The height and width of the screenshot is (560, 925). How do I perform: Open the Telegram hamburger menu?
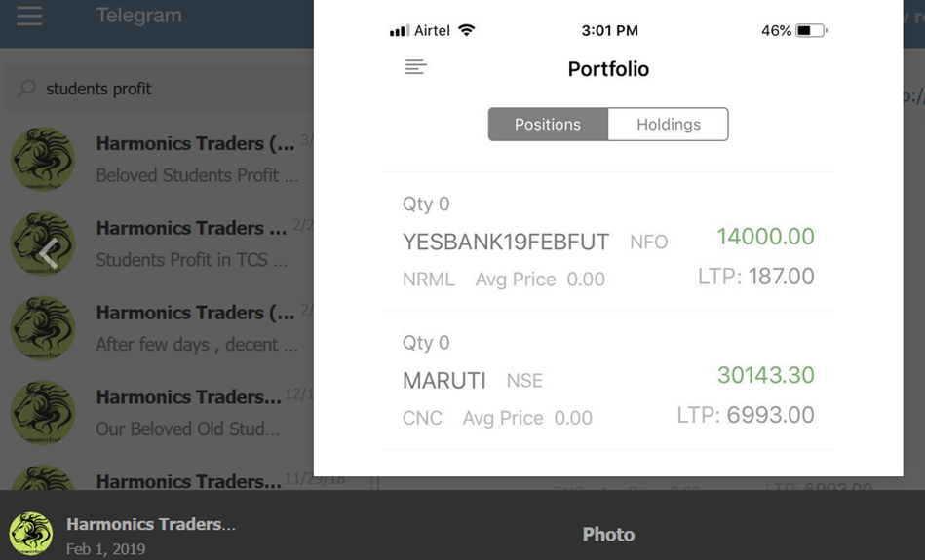pyautogui.click(x=29, y=16)
